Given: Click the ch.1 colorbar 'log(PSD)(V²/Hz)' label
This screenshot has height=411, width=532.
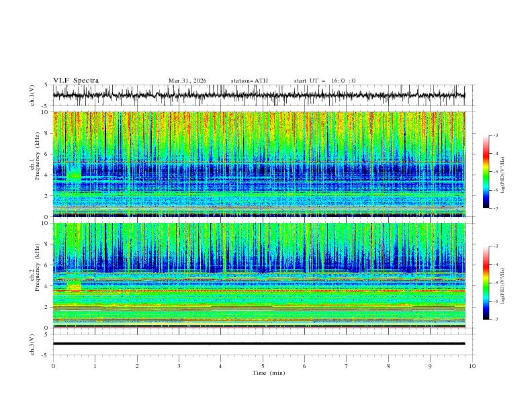Looking at the screenshot, I should tap(502, 175).
